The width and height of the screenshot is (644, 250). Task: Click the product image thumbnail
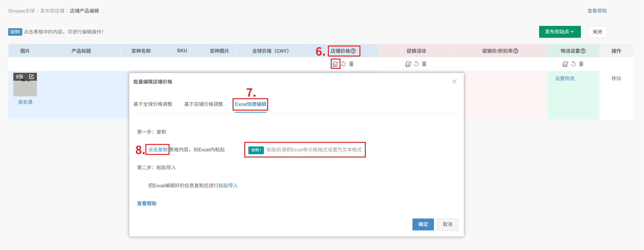[25, 88]
